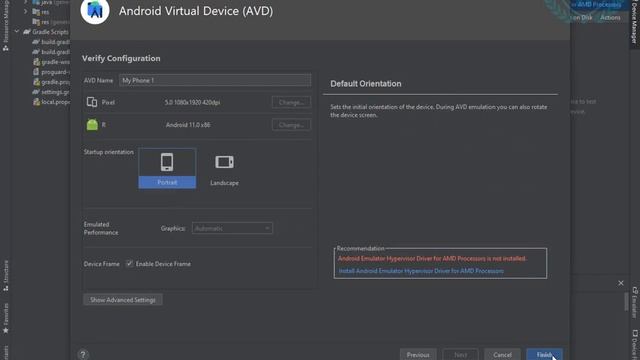Click the Gradle Scripts folder icon
This screenshot has width=640, height=360.
27,31
